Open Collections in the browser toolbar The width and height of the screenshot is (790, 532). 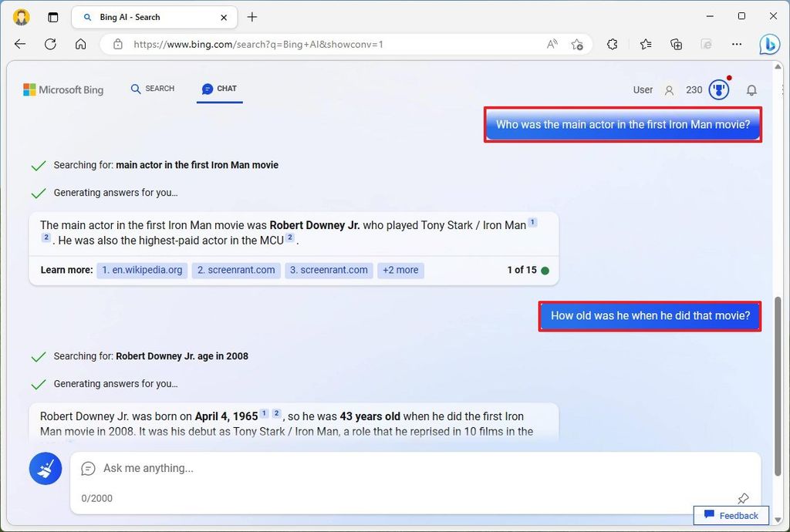676,44
